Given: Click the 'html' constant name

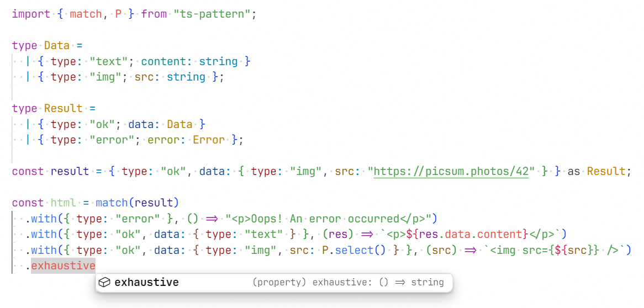Looking at the screenshot, I should [64, 203].
